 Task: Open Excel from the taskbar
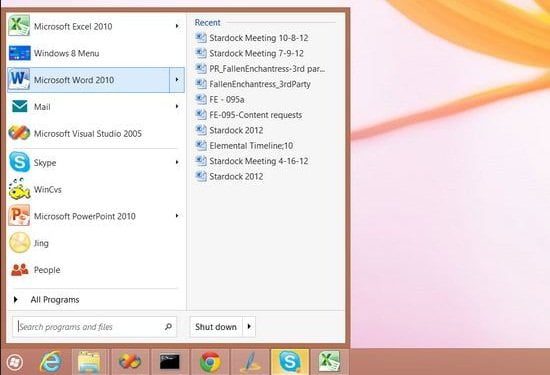[329, 362]
